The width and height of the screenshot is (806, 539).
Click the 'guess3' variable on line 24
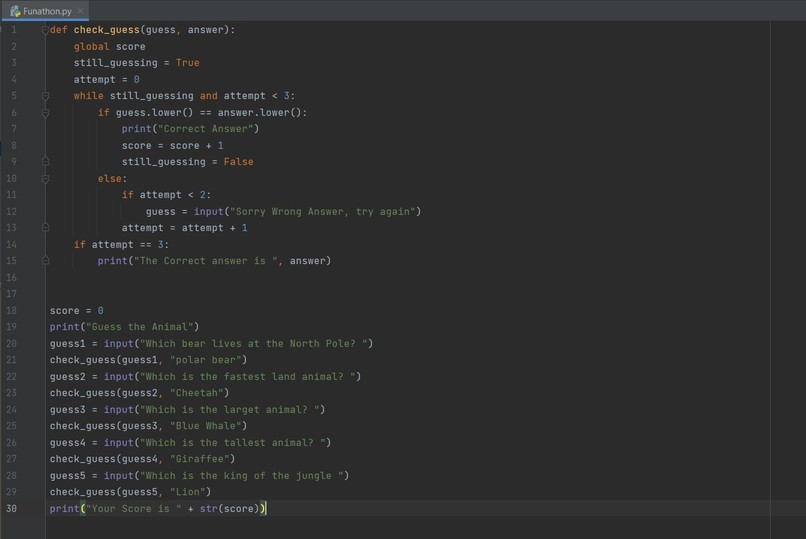67,410
